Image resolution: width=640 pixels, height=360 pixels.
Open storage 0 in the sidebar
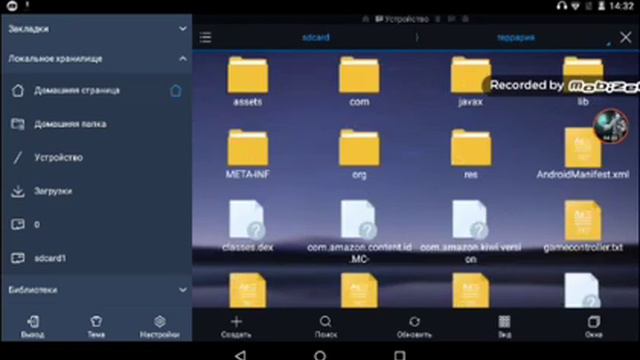(97, 224)
